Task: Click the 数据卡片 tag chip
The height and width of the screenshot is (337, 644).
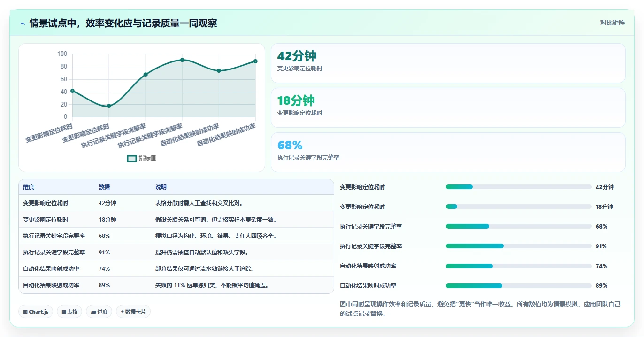Action: 133,312
